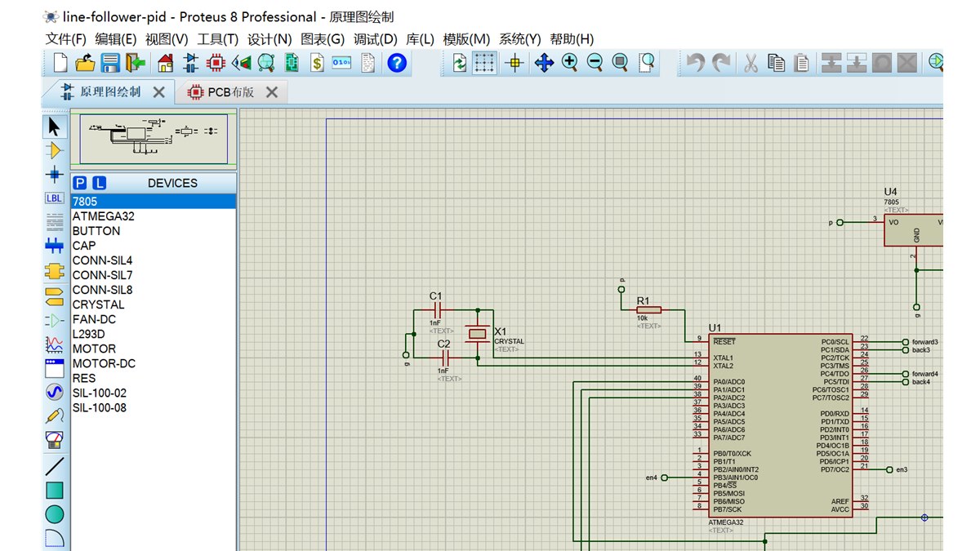Click the pan center-at-cursor icon
This screenshot has width=980, height=551.
click(544, 63)
